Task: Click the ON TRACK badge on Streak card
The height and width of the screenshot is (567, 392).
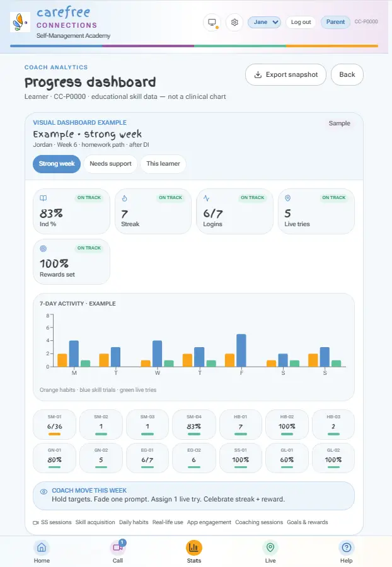Action: [171, 198]
